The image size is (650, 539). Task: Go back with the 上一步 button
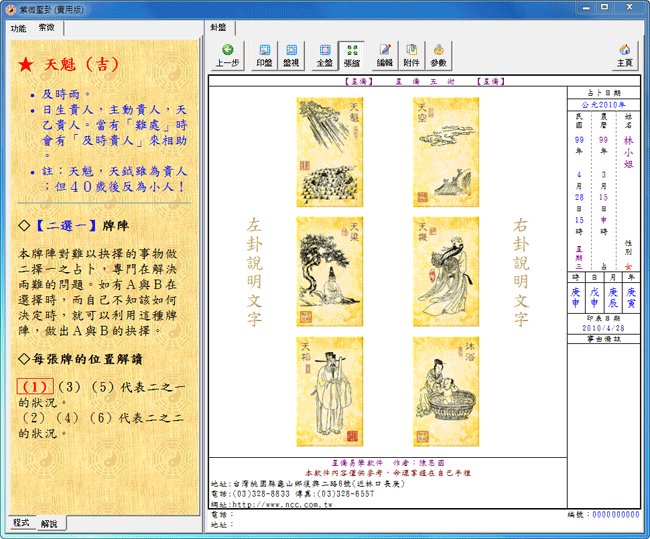pyautogui.click(x=227, y=56)
